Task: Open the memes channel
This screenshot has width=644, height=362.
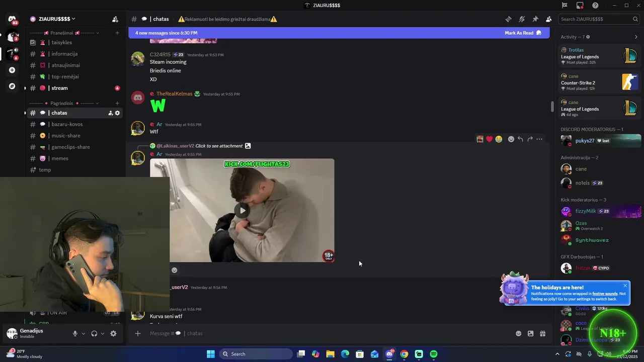Action: click(x=74, y=158)
